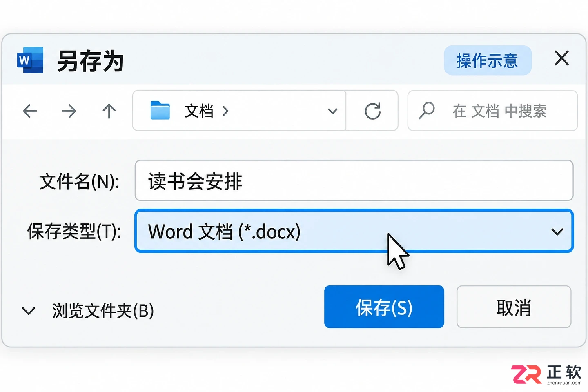The height and width of the screenshot is (392, 588).
Task: Go forward using the right arrow
Action: click(x=69, y=111)
